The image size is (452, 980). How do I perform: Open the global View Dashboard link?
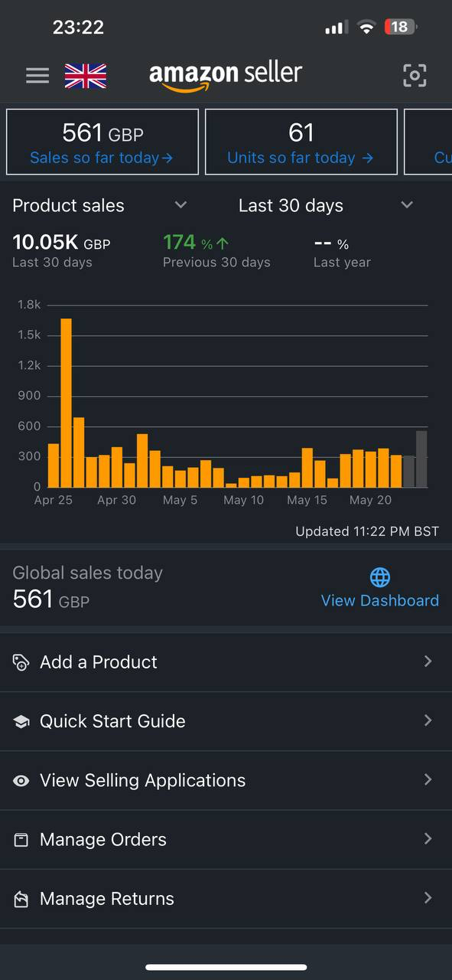click(x=379, y=600)
